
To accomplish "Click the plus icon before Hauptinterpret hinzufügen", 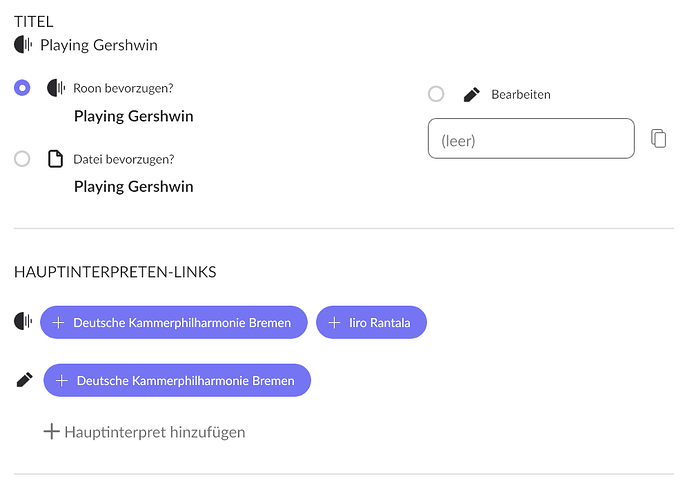I will point(52,432).
